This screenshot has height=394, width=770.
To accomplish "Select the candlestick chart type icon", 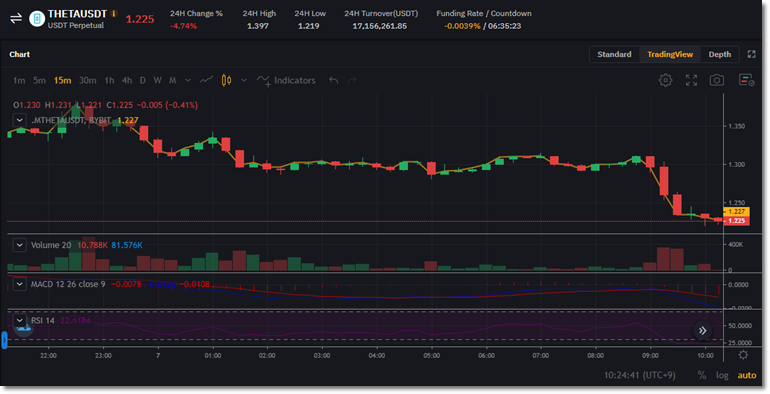I will 226,80.
